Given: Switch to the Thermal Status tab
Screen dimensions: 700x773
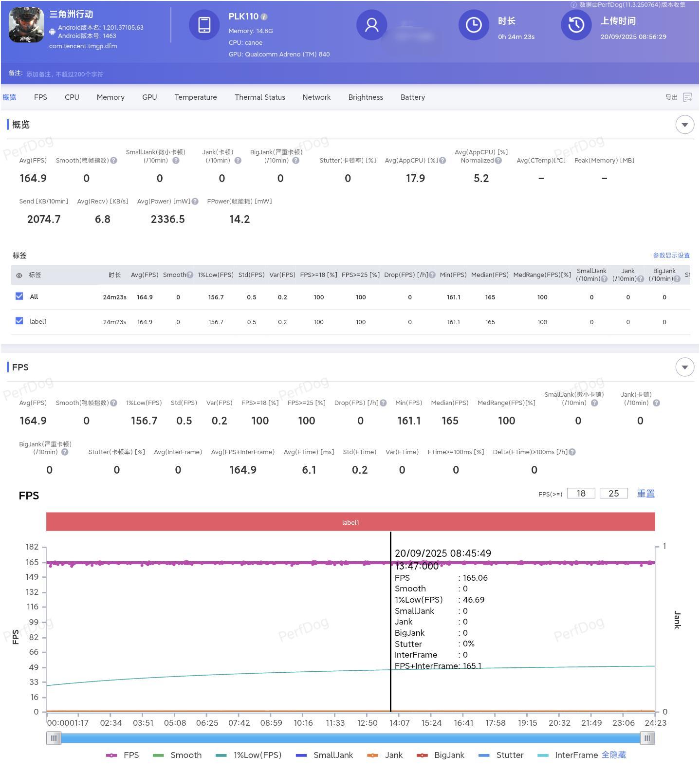Looking at the screenshot, I should pyautogui.click(x=260, y=97).
